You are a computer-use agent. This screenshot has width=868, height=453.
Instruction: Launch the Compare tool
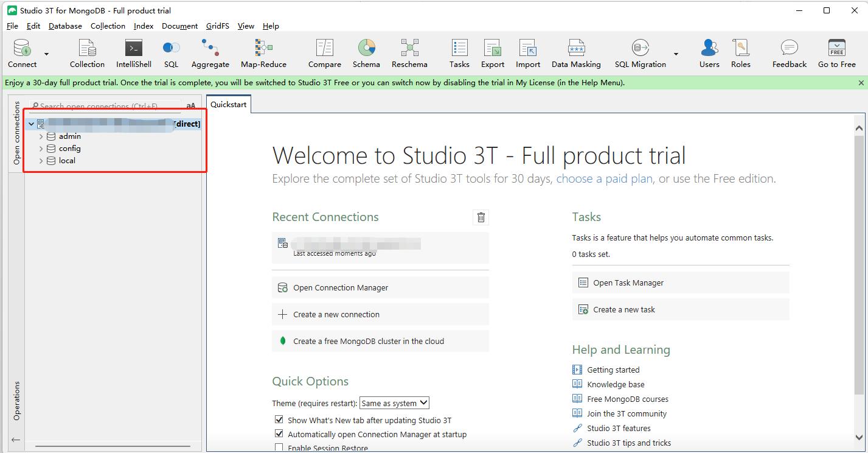click(x=325, y=54)
